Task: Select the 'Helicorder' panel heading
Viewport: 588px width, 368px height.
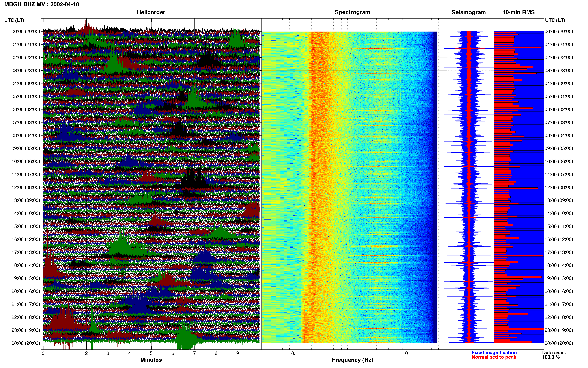Action: 151,12
